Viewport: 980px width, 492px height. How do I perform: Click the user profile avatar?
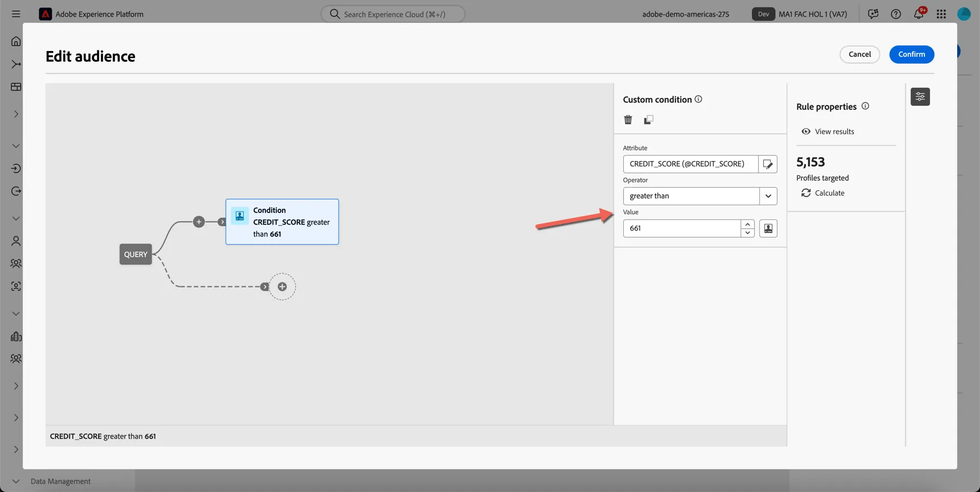click(x=964, y=14)
